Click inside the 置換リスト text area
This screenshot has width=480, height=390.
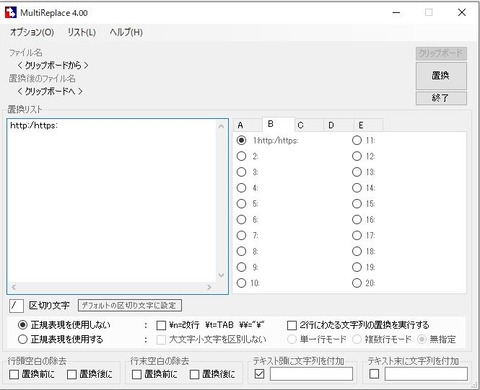(x=112, y=201)
